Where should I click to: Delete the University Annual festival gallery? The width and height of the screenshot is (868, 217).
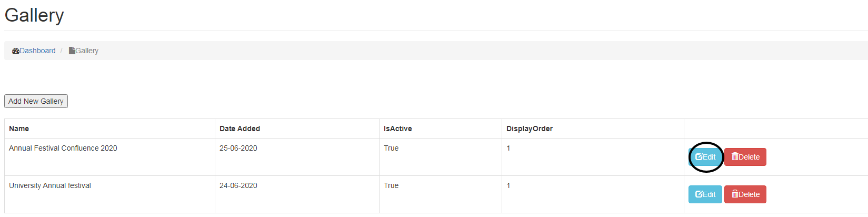[x=745, y=194]
